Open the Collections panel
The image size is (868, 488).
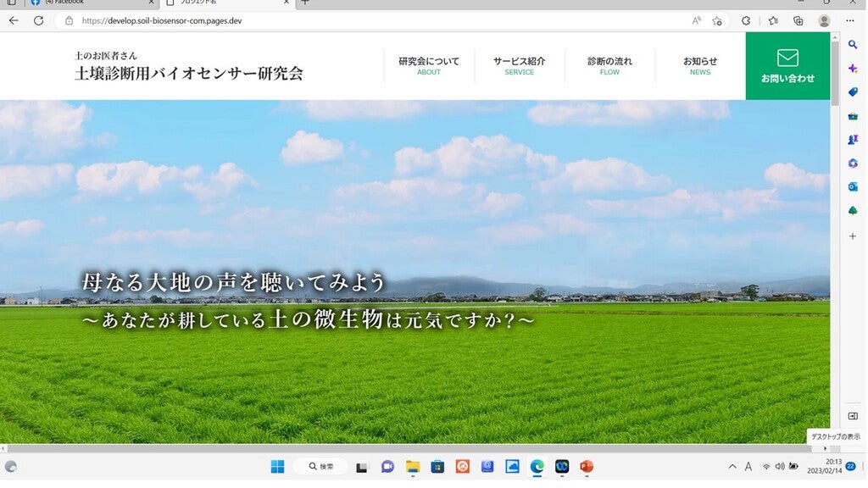(x=798, y=21)
